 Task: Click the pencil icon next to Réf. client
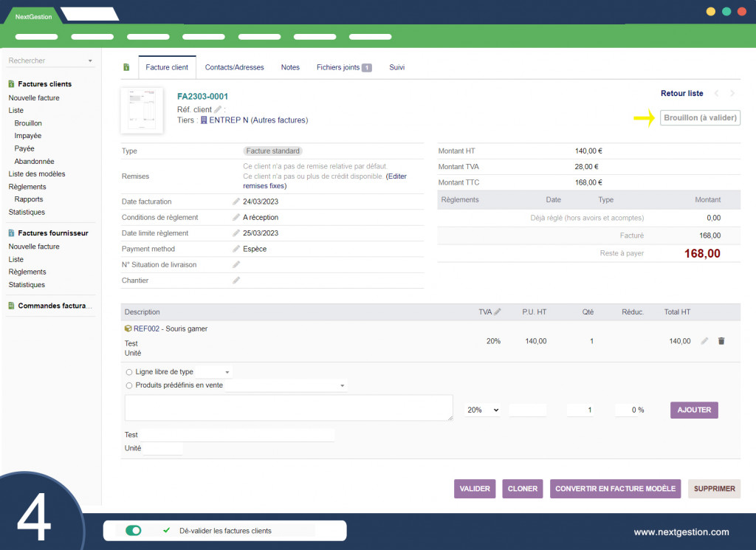click(218, 109)
